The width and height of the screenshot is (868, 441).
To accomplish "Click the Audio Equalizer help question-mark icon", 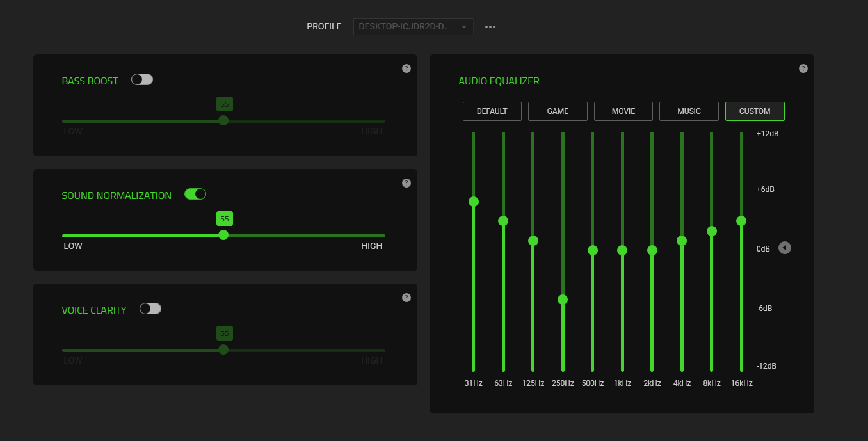I will pyautogui.click(x=803, y=68).
